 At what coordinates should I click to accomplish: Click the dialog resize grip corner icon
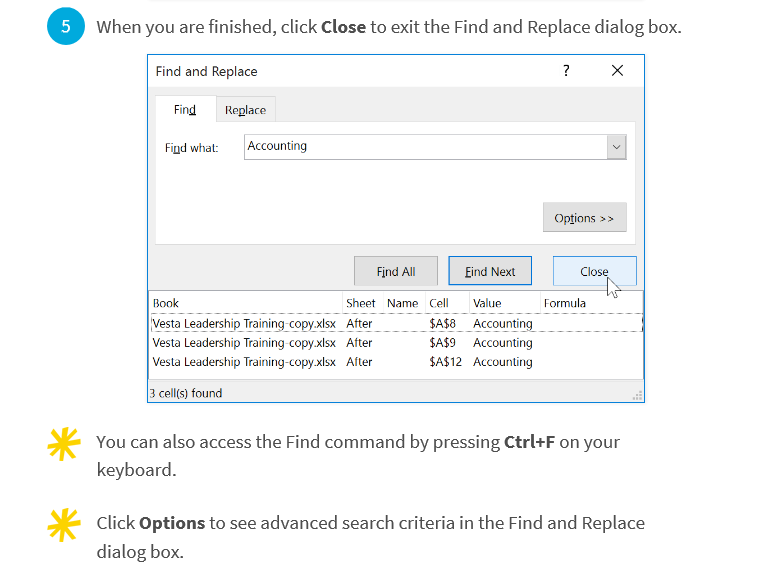click(637, 396)
